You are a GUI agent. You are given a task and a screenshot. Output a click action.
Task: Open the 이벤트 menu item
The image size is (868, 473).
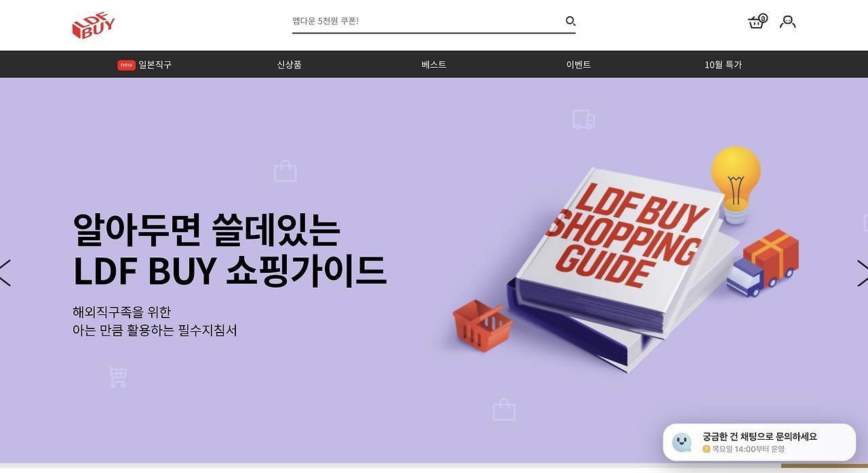(x=578, y=65)
